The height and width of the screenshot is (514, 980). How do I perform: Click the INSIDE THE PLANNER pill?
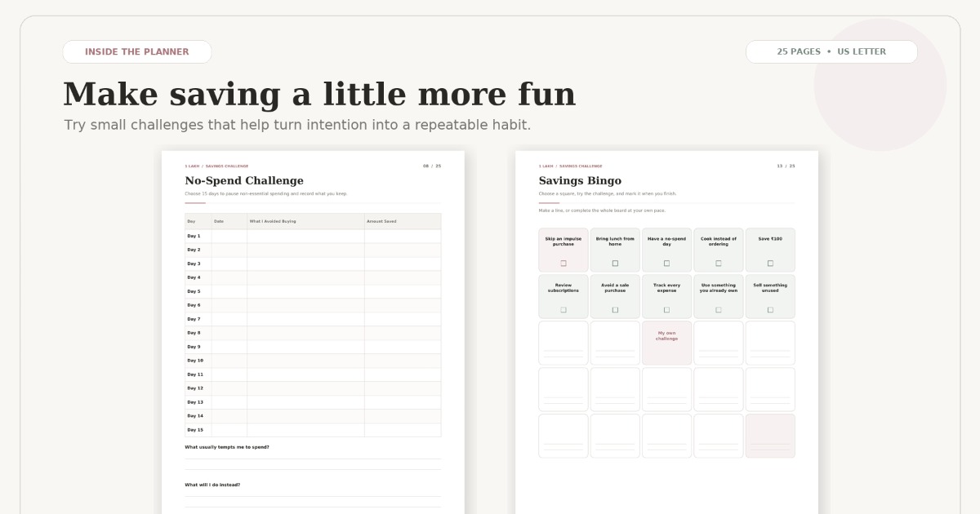137,51
